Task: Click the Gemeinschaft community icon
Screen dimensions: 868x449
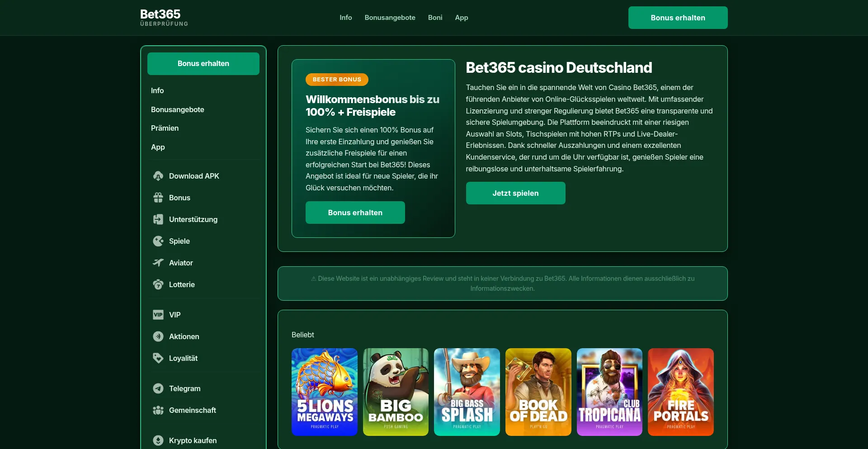Action: (158, 410)
